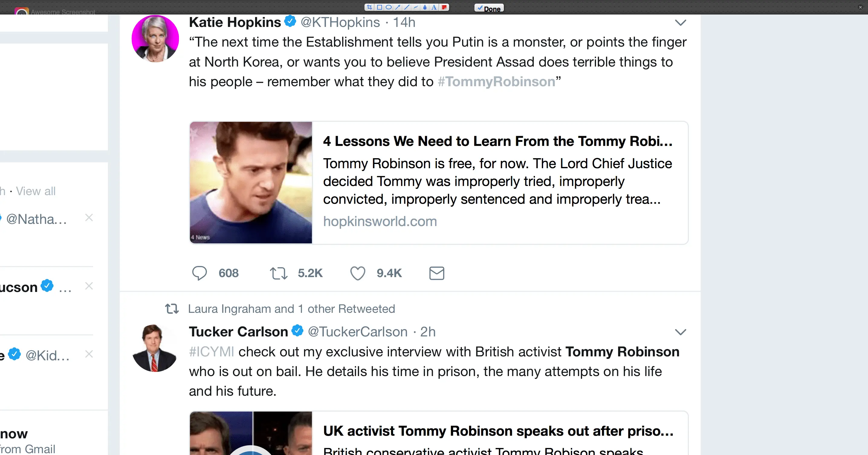Retweet Katie Hopkins' tweet

278,273
